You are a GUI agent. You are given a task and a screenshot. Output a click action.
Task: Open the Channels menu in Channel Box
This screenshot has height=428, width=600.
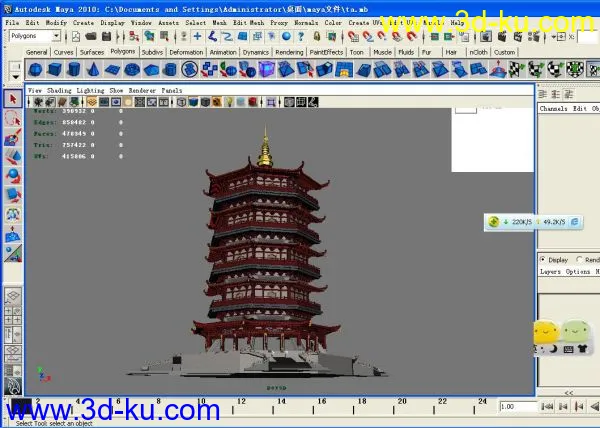pos(553,109)
